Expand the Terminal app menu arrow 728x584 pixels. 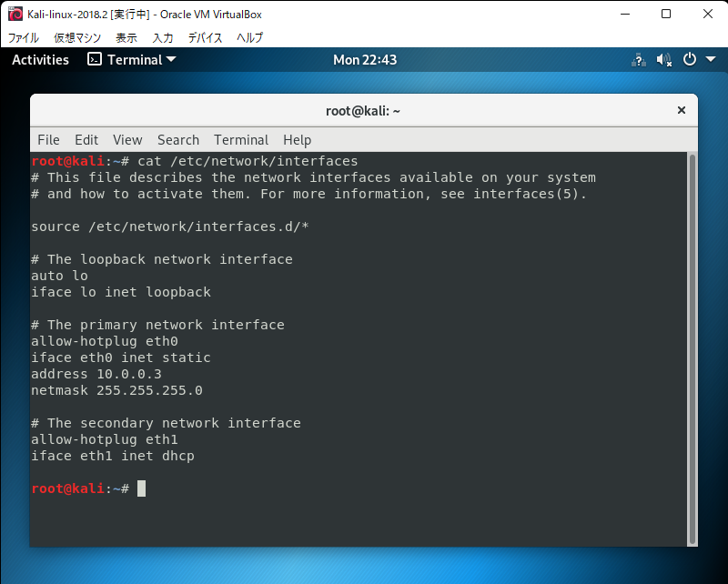(x=171, y=59)
